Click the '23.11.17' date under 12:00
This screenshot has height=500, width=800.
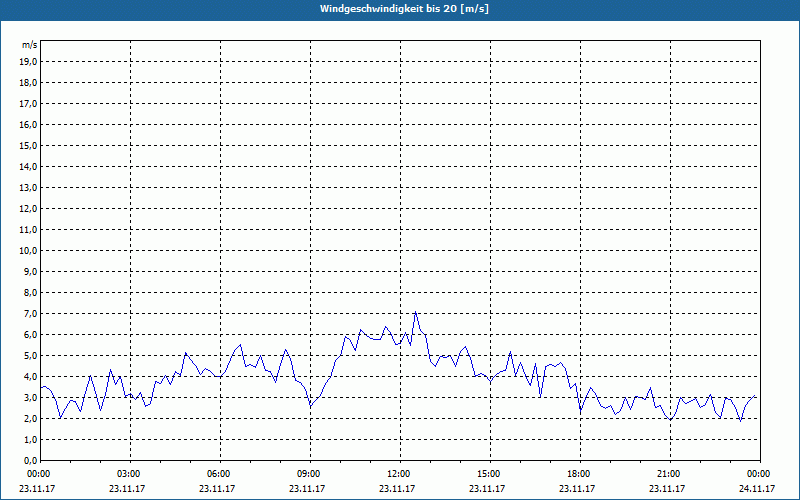click(x=397, y=488)
